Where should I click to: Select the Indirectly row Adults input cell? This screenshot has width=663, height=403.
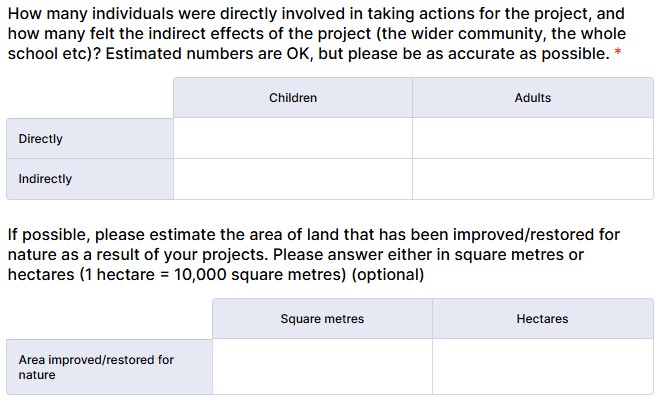coord(532,179)
